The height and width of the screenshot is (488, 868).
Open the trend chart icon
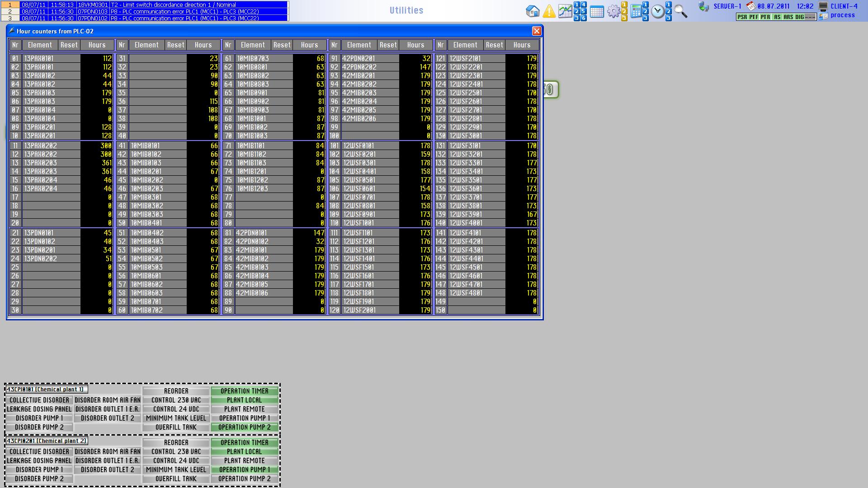pyautogui.click(x=565, y=11)
